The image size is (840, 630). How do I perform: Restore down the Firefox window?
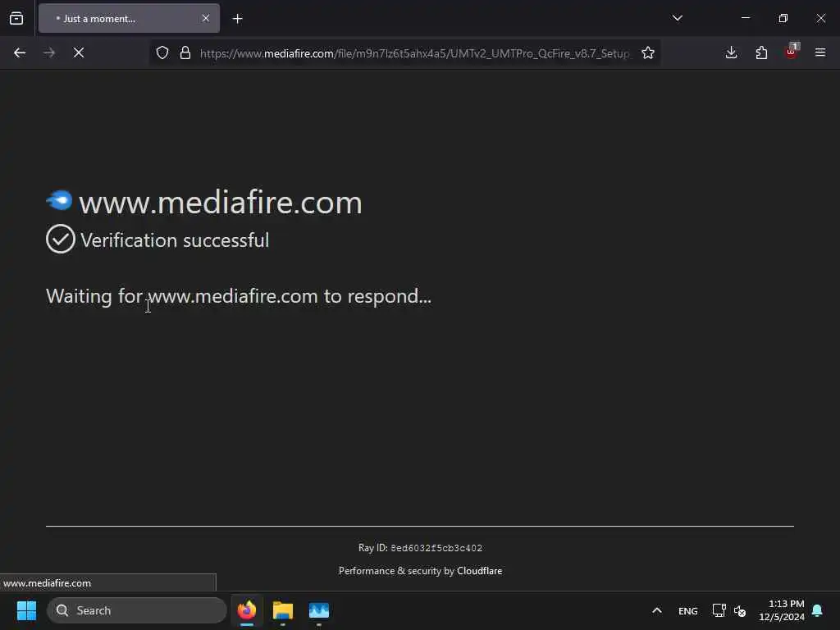coord(783,18)
